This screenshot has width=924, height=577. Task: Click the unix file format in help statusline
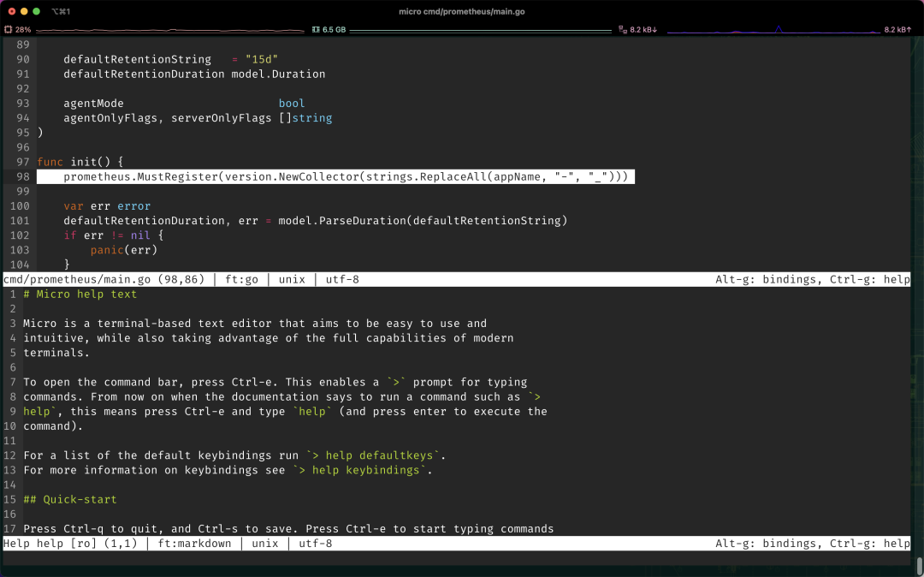click(265, 544)
